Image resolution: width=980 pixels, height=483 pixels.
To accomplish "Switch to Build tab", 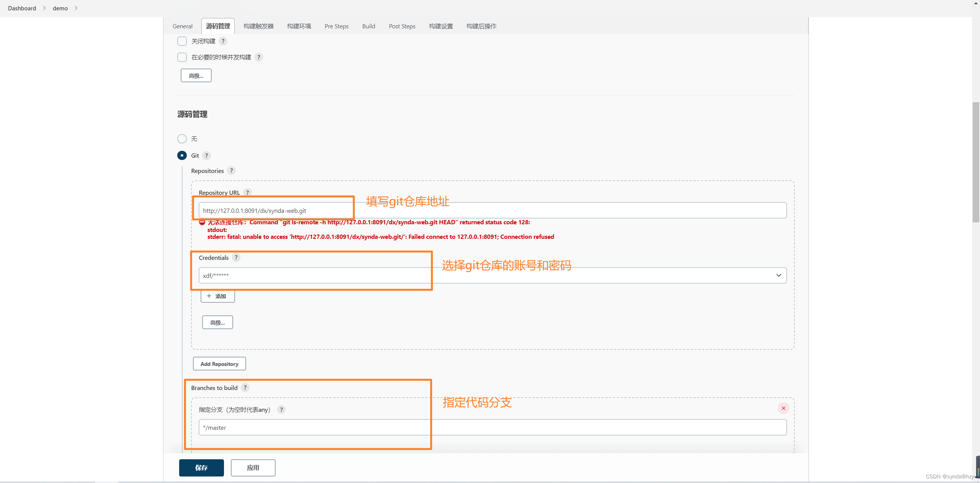I will (x=368, y=26).
